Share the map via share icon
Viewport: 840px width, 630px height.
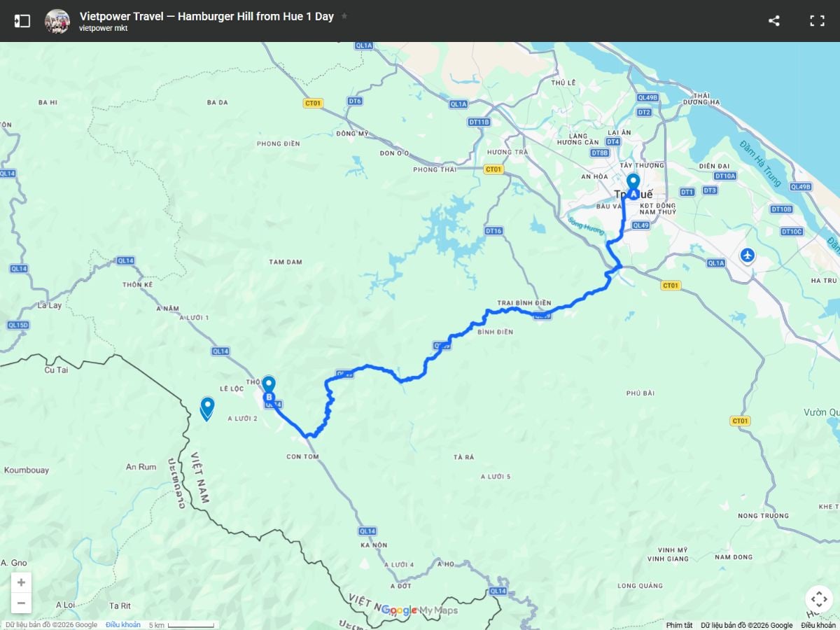[x=774, y=21]
